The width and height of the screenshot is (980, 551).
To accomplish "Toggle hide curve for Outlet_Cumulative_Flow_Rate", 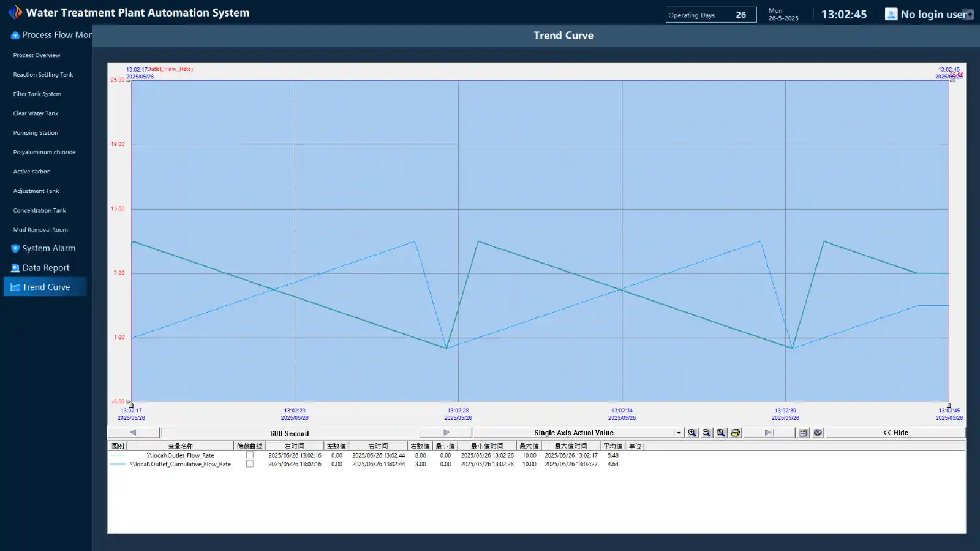I will (x=250, y=464).
